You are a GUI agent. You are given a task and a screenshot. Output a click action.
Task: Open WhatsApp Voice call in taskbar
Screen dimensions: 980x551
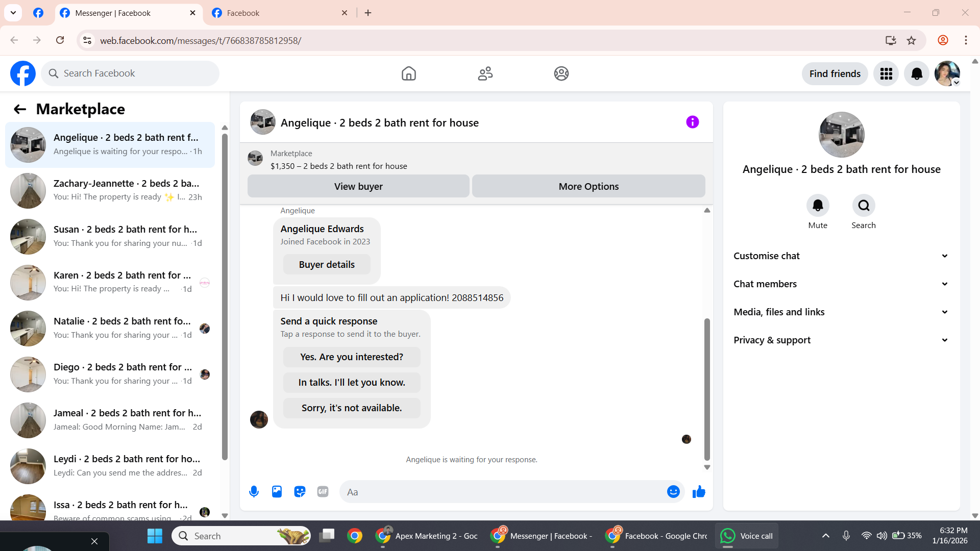pos(746,536)
